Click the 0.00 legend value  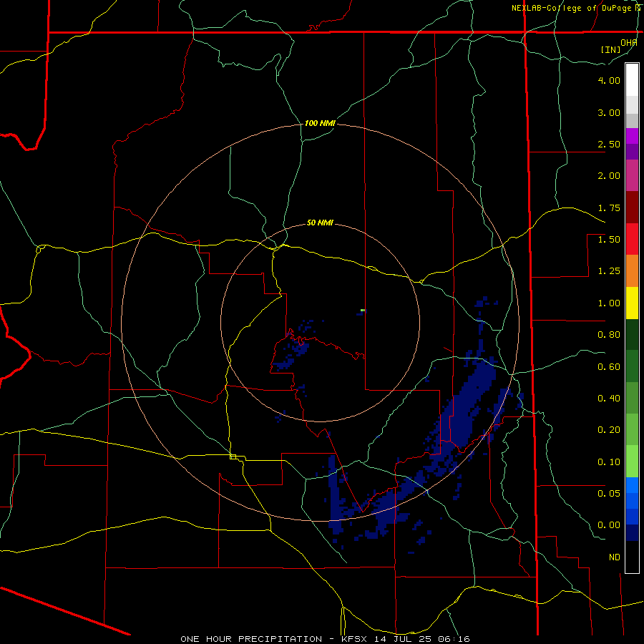coord(609,525)
